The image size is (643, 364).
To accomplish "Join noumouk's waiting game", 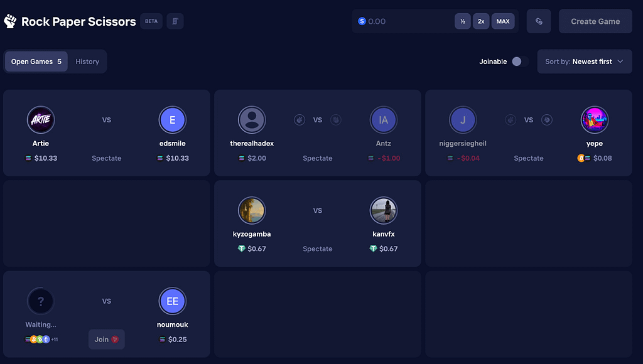I will coord(107,340).
